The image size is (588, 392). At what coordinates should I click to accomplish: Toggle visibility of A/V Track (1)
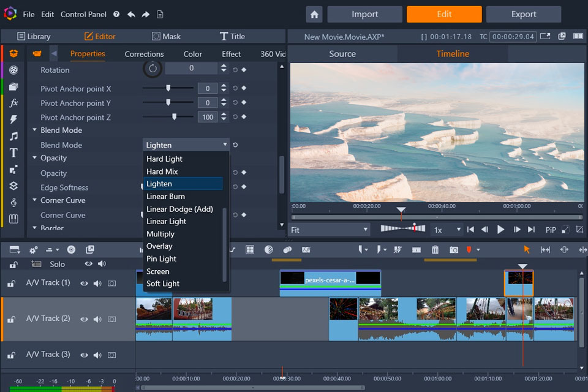tap(84, 283)
